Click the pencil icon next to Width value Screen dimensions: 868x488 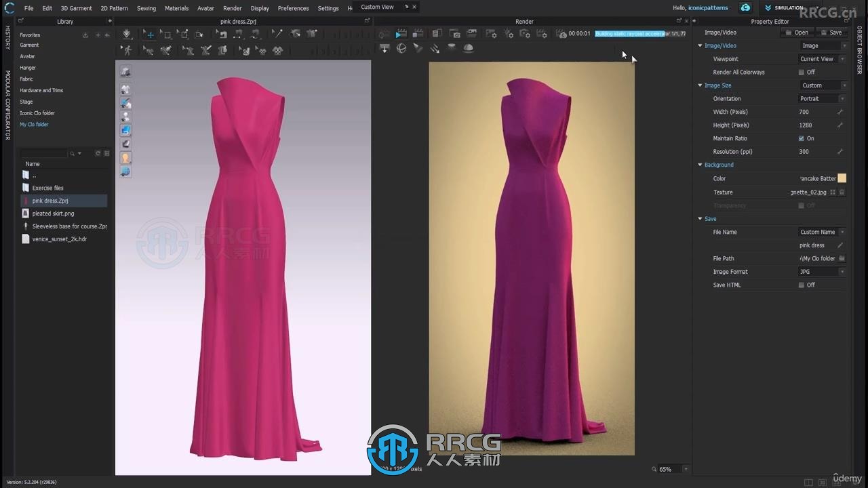click(x=840, y=112)
